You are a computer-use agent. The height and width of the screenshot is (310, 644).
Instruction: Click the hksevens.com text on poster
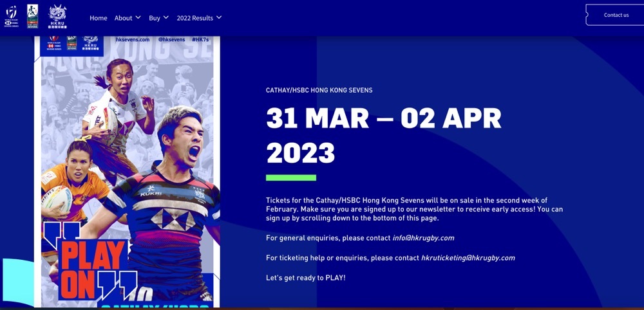click(x=133, y=40)
